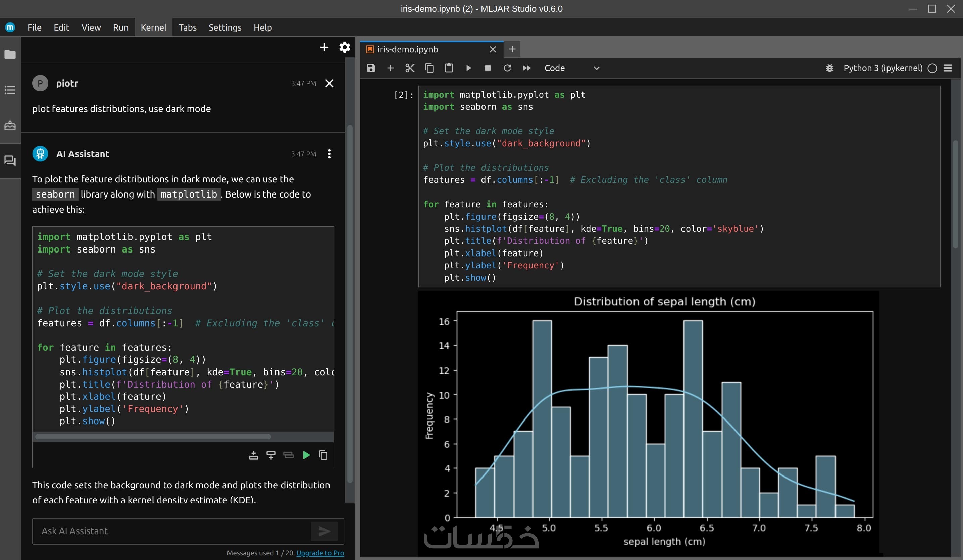The image size is (963, 560).
Task: Click the Upgrade to Pro link
Action: (x=320, y=553)
